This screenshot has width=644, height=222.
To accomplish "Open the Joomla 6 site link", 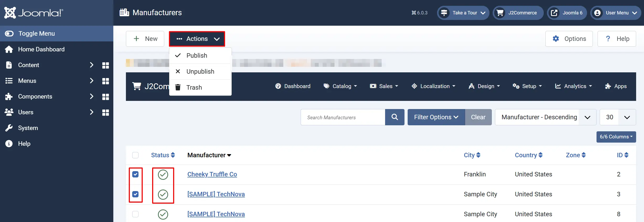I will [567, 13].
